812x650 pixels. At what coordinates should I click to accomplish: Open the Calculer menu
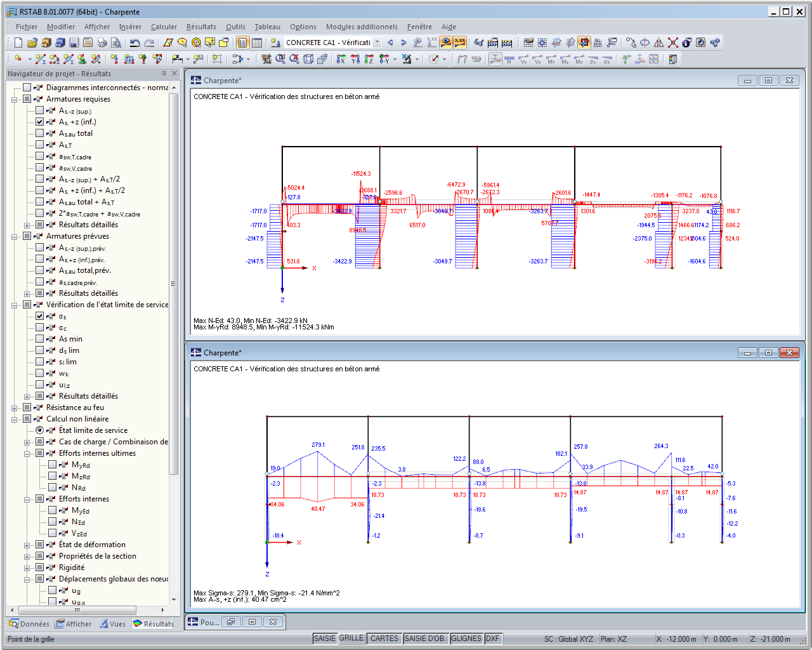point(164,27)
